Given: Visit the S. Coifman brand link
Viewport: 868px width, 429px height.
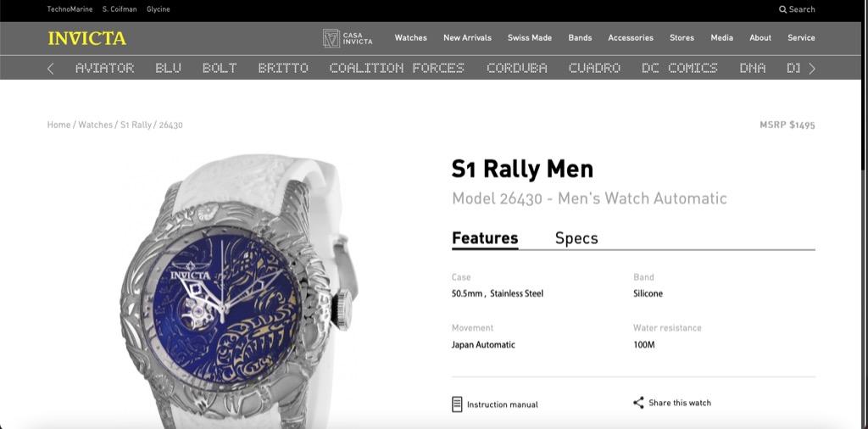Looking at the screenshot, I should [120, 9].
